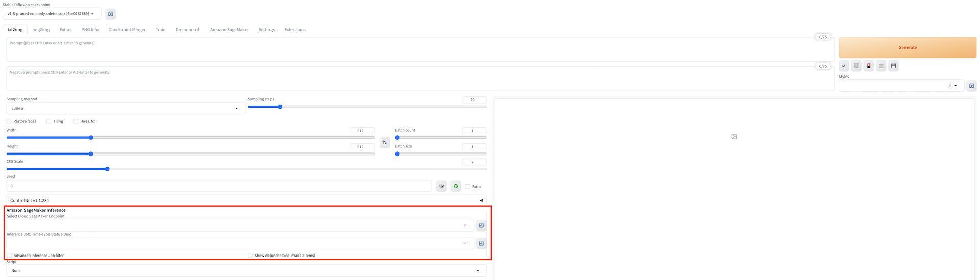Click the trash icon to clear the prompt
Image resolution: width=980 pixels, height=280 pixels.
point(856,66)
